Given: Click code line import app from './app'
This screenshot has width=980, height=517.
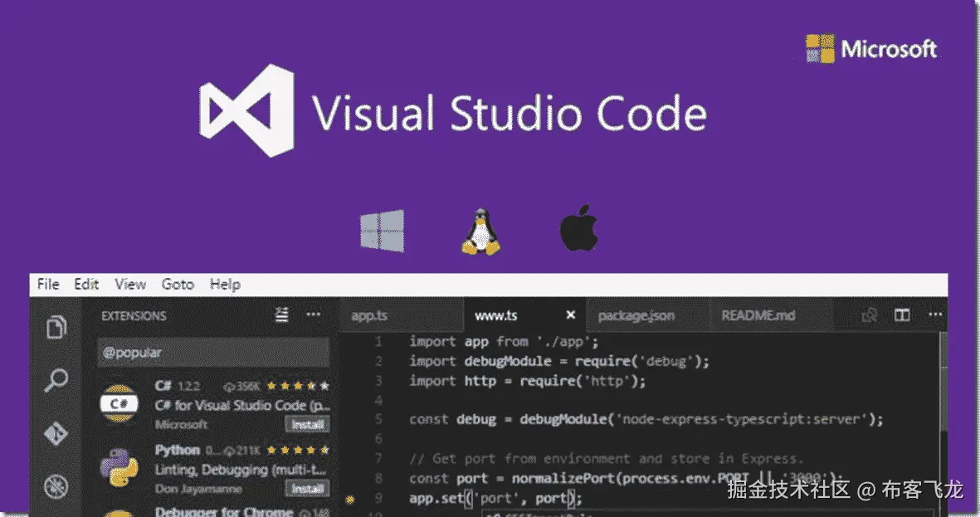Looking at the screenshot, I should pyautogui.click(x=504, y=341).
